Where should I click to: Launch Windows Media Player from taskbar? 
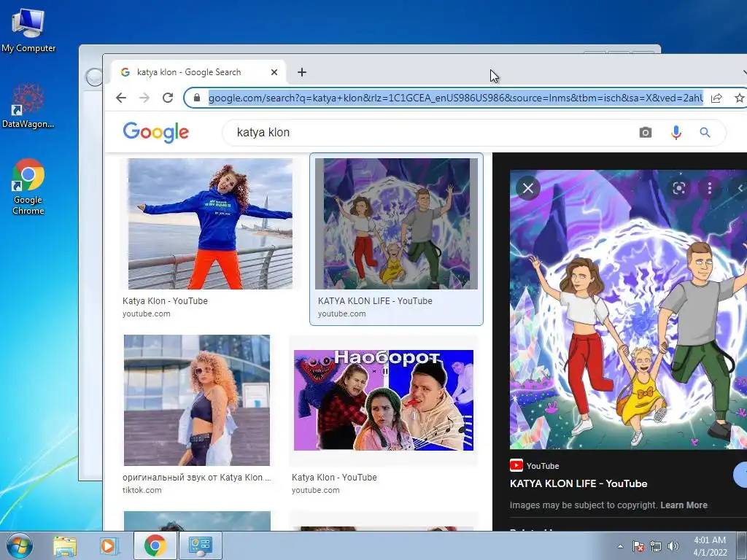point(109,545)
